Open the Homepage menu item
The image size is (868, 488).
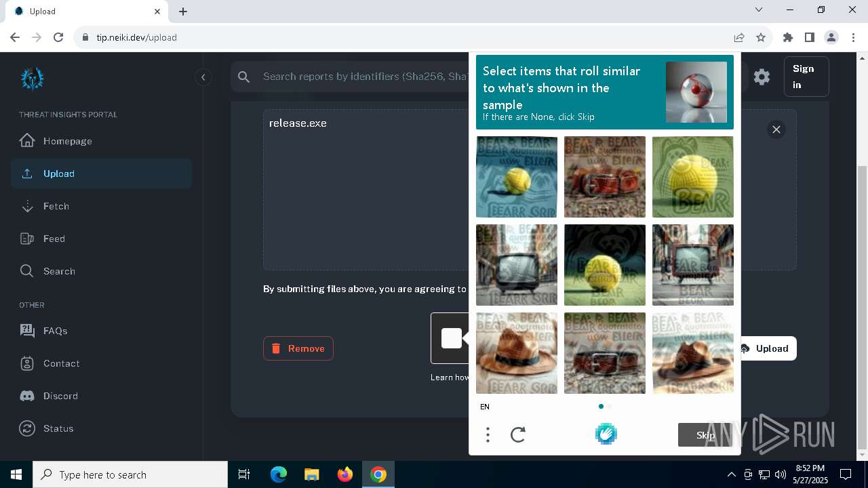click(x=102, y=141)
